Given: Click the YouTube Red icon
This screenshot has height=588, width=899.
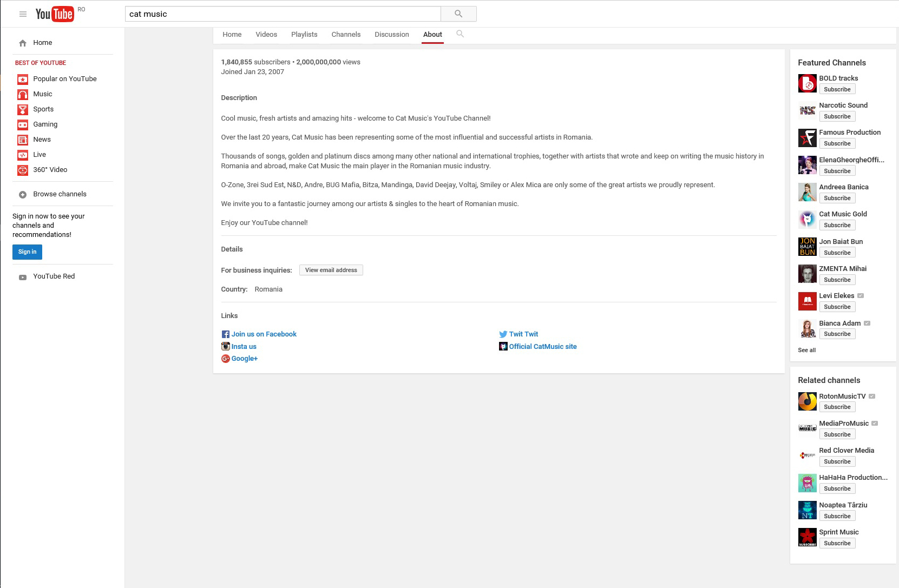Looking at the screenshot, I should click(23, 277).
